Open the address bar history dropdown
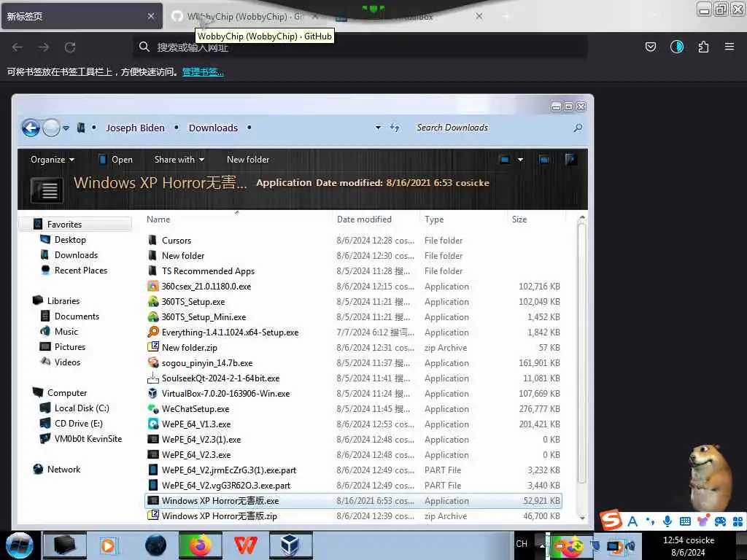 (379, 128)
